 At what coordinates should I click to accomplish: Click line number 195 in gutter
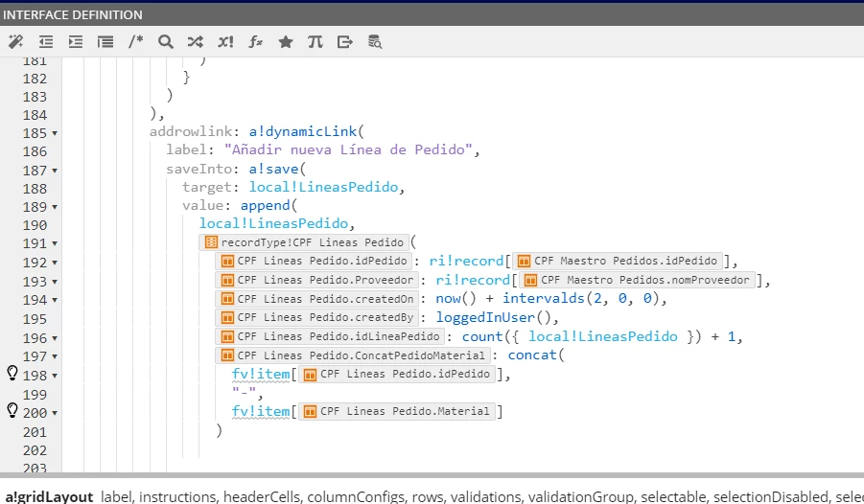[x=35, y=319]
